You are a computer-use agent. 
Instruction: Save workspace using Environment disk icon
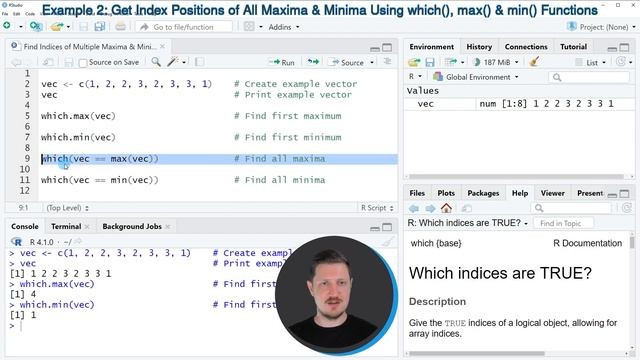point(430,62)
